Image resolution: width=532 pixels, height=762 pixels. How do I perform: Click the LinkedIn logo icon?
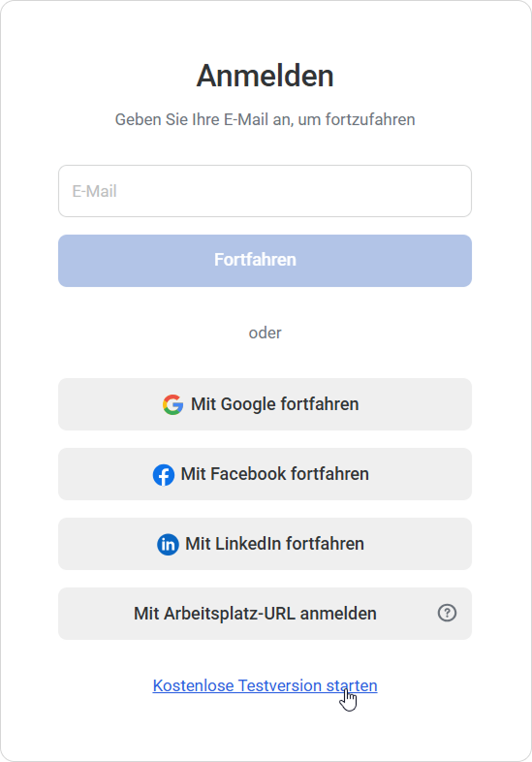168,544
